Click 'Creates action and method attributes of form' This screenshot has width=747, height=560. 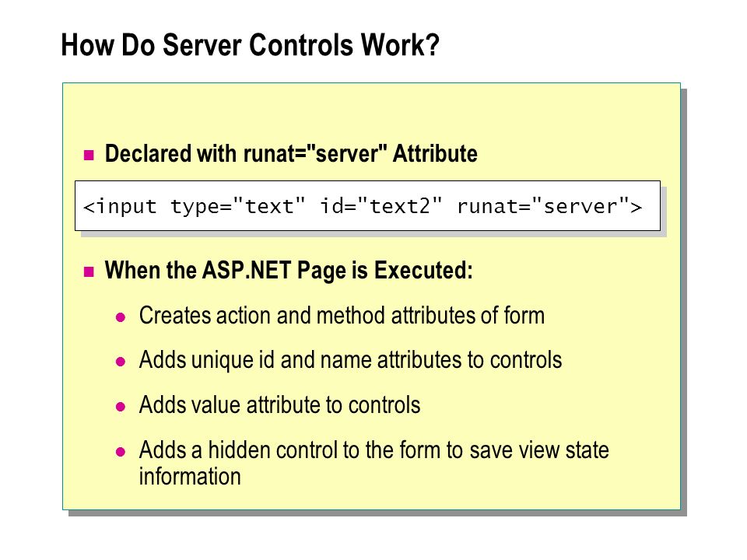[x=342, y=316]
